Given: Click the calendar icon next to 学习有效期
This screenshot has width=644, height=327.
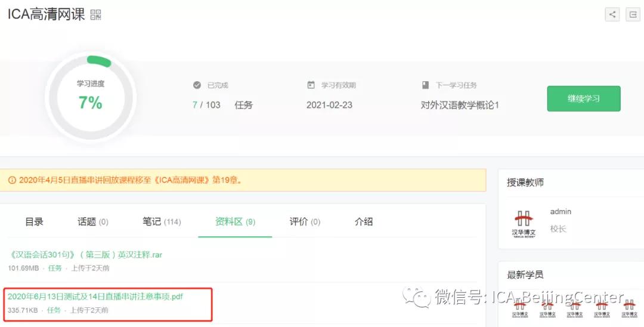Looking at the screenshot, I should click(311, 85).
